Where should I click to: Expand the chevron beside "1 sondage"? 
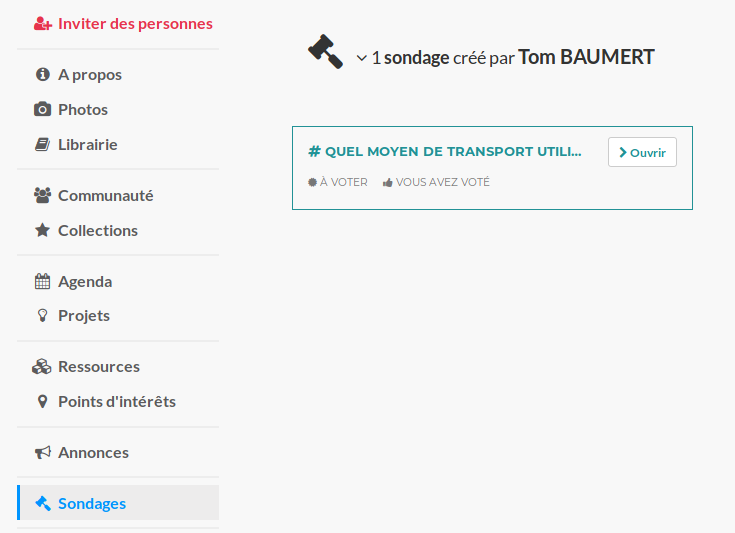[x=361, y=58]
